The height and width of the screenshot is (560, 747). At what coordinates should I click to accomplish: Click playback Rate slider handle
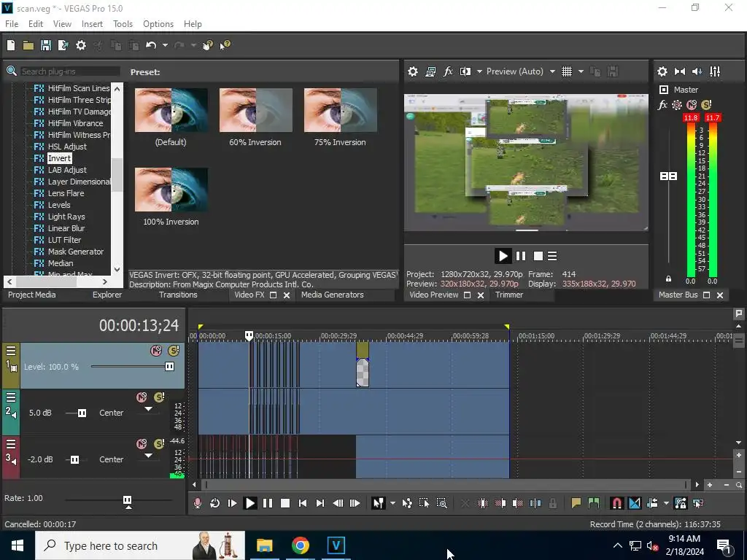click(127, 499)
